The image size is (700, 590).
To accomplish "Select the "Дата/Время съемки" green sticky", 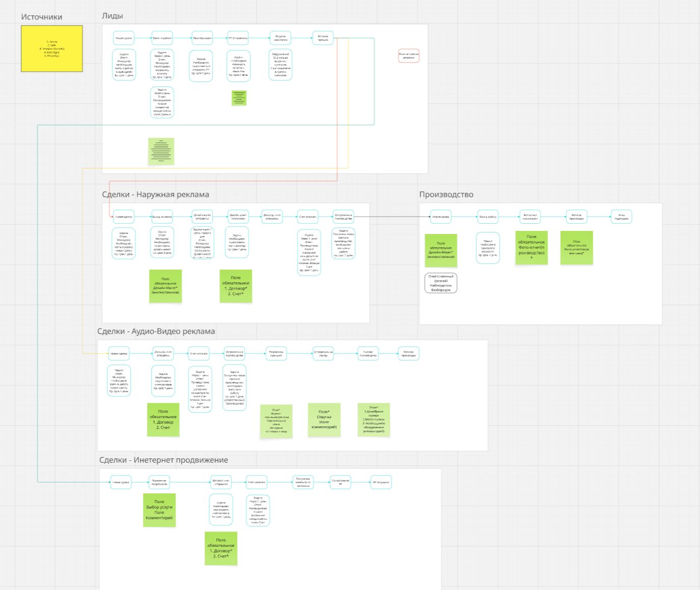I will click(x=374, y=420).
